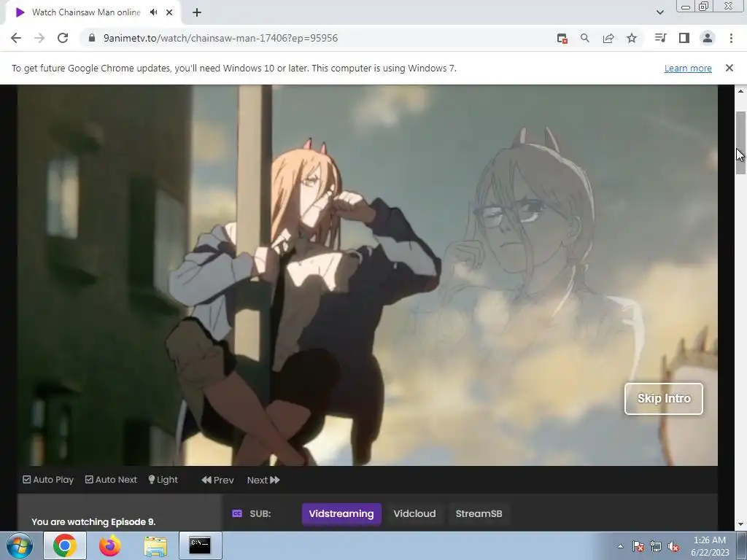Bookmark this tab with star
Viewport: 747px width, 560px height.
[632, 38]
